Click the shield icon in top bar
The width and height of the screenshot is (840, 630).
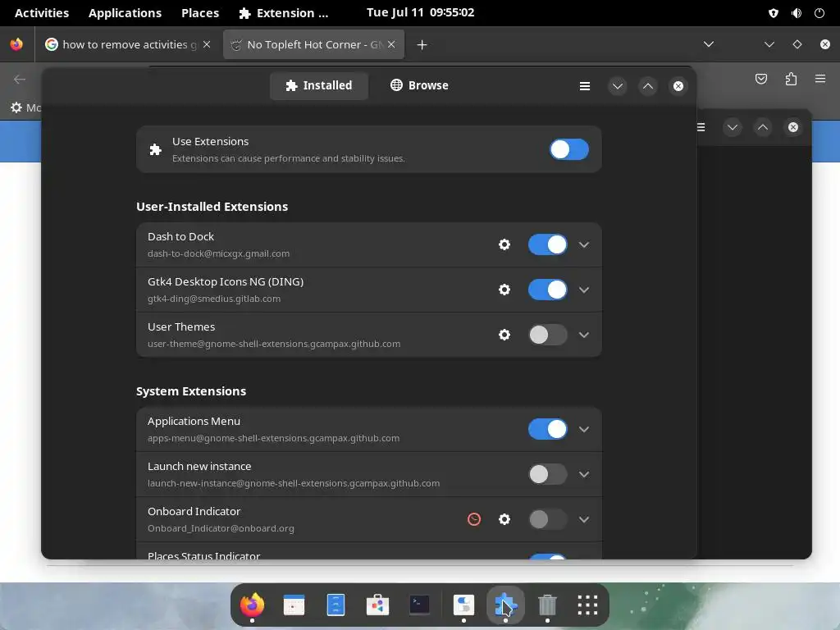click(773, 13)
